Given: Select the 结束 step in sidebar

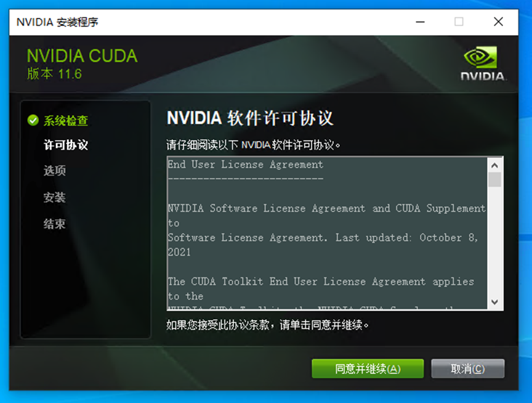Looking at the screenshot, I should 55,224.
